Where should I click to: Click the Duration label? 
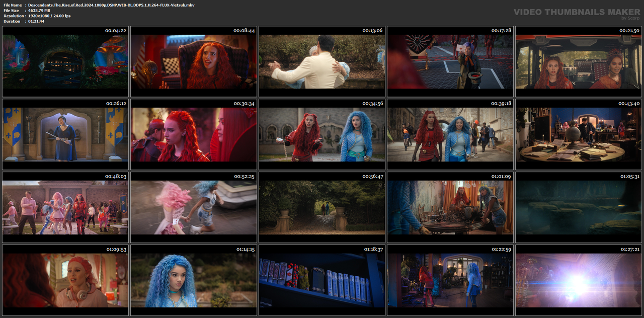click(x=12, y=21)
